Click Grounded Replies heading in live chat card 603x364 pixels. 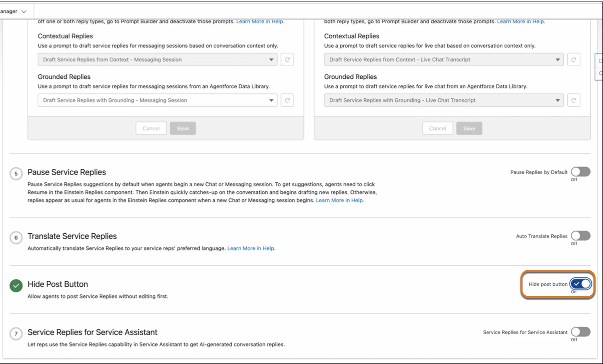tap(350, 77)
